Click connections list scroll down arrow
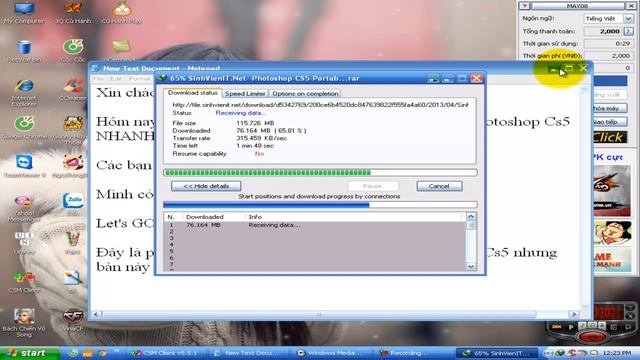Screen dimensions: 640x360 471,267
